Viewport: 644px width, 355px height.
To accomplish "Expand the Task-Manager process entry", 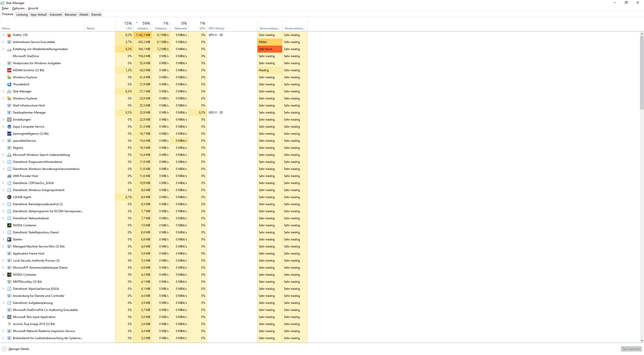I will point(3,91).
